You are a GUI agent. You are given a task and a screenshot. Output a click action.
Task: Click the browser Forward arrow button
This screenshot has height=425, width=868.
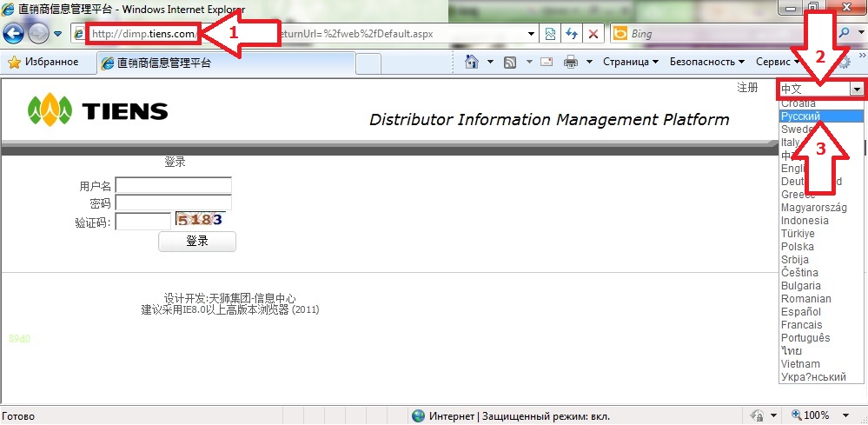tap(37, 34)
